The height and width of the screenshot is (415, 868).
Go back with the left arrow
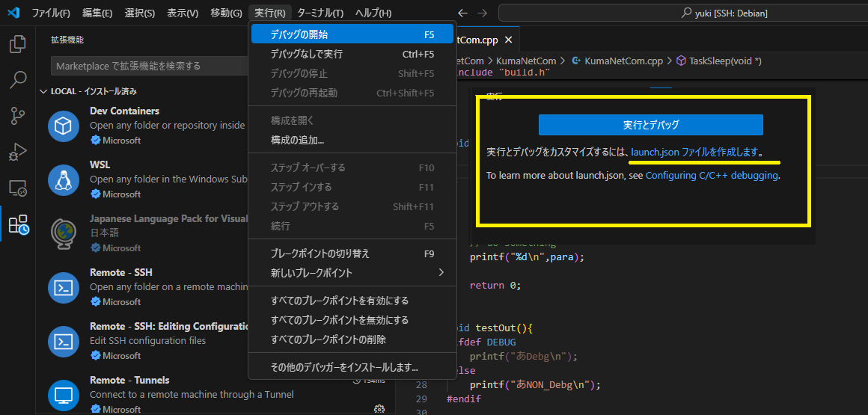[462, 13]
